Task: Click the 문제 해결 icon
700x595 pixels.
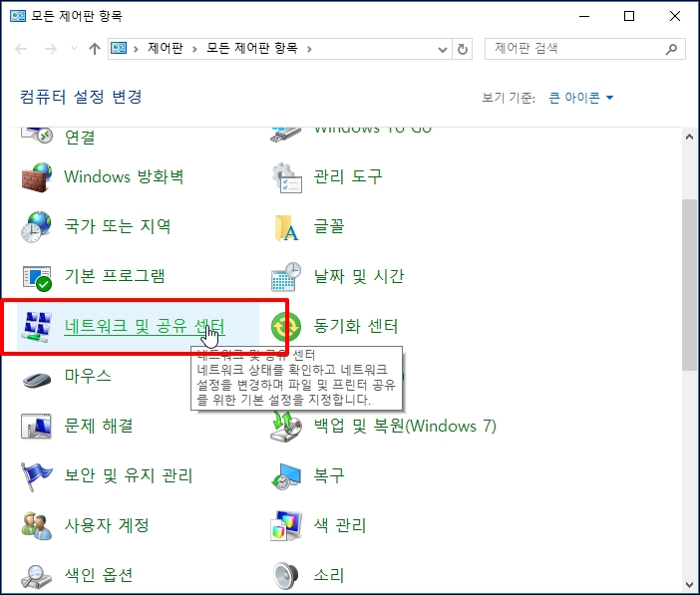Action: coord(37,427)
